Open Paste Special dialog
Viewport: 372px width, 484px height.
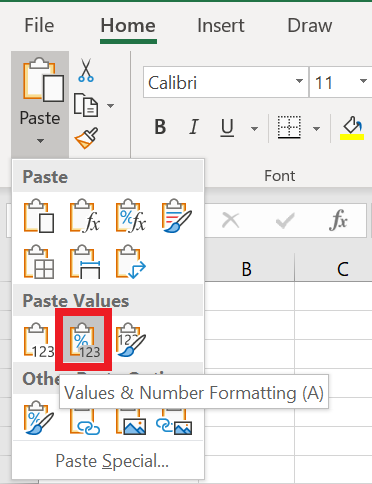coord(112,461)
